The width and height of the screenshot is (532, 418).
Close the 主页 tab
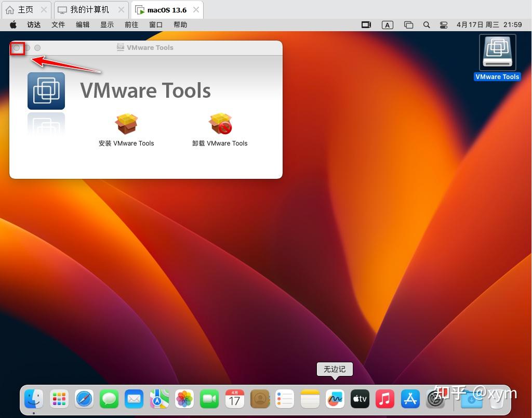(x=44, y=10)
